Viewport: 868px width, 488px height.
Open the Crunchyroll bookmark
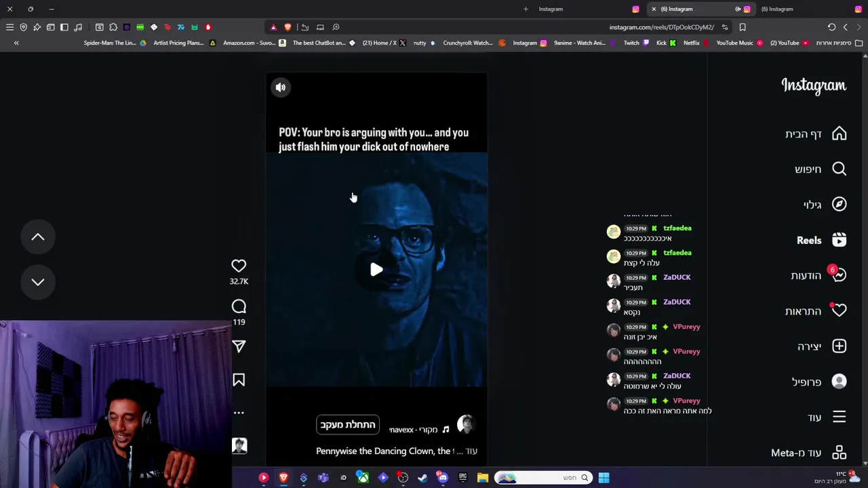pos(475,43)
